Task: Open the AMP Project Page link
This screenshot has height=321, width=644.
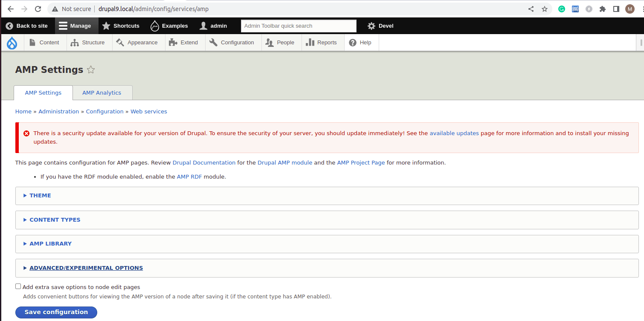Action: coord(361,163)
